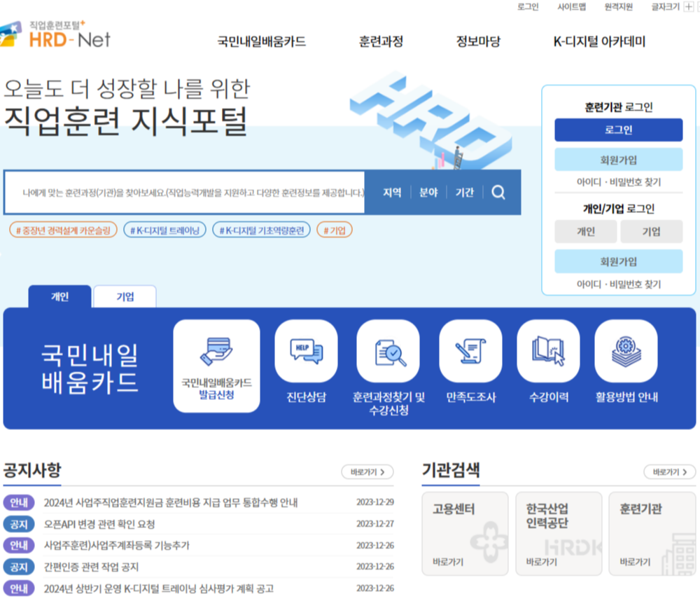Viewport: 700px width, 601px height.
Task: Open the 훈련과정 menu
Action: coord(381,41)
